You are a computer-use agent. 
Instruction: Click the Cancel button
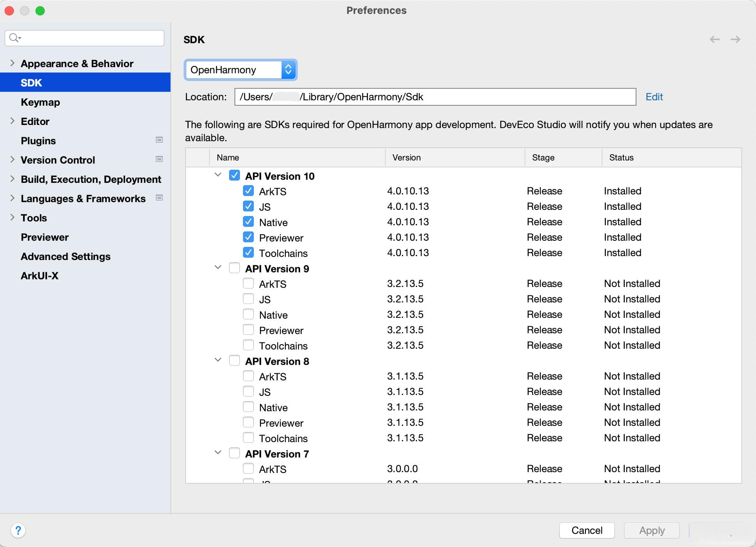tap(587, 530)
